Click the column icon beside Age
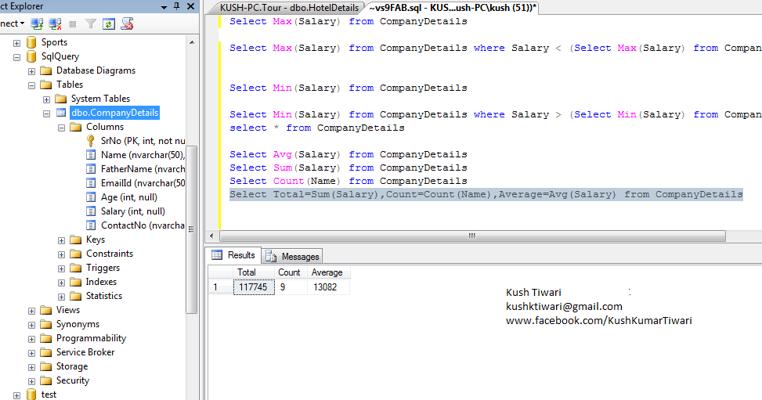762x400 pixels. 90,197
